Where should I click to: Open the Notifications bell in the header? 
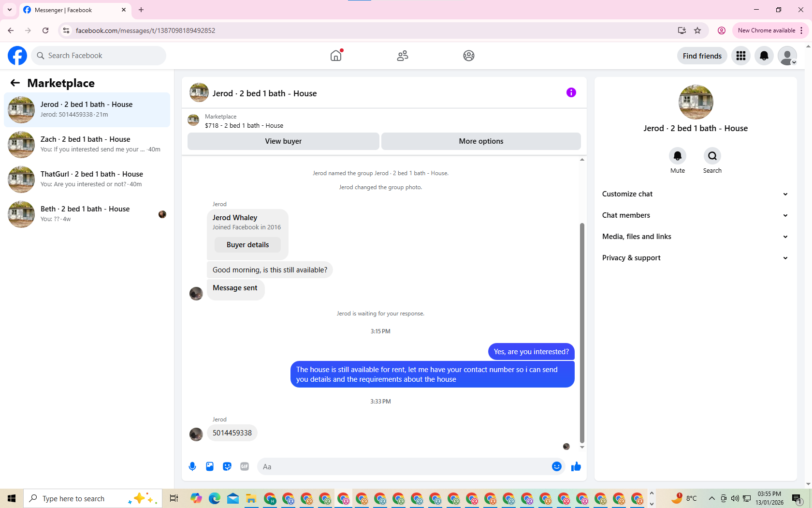[764, 56]
